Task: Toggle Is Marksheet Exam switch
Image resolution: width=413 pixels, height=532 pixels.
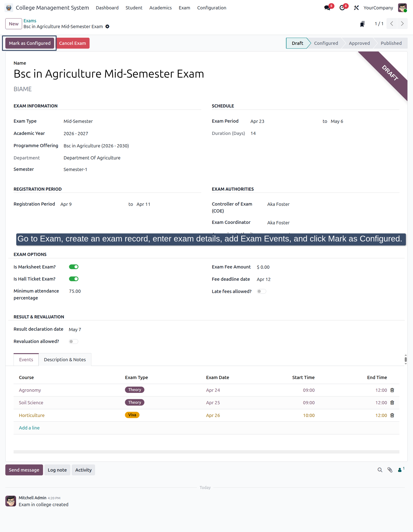Action: pos(74,267)
